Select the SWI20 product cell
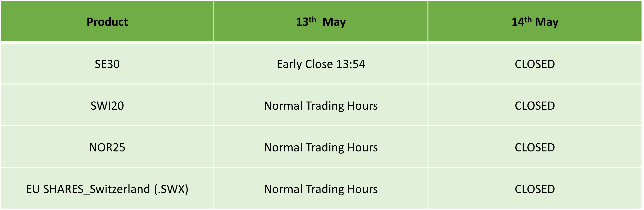Image resolution: width=644 pixels, height=210 pixels. tap(107, 106)
